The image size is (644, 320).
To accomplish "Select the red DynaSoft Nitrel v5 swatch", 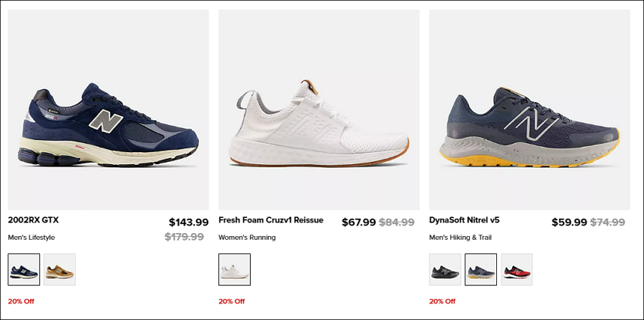I will (x=517, y=269).
